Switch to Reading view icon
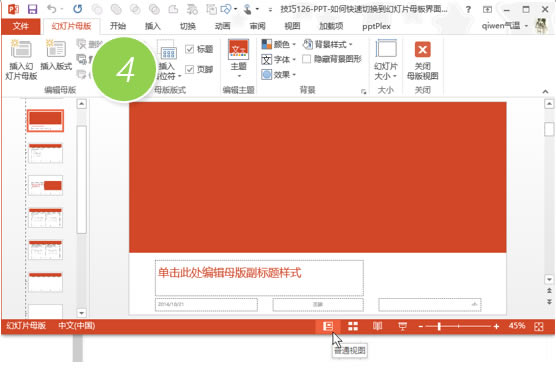 [378, 326]
